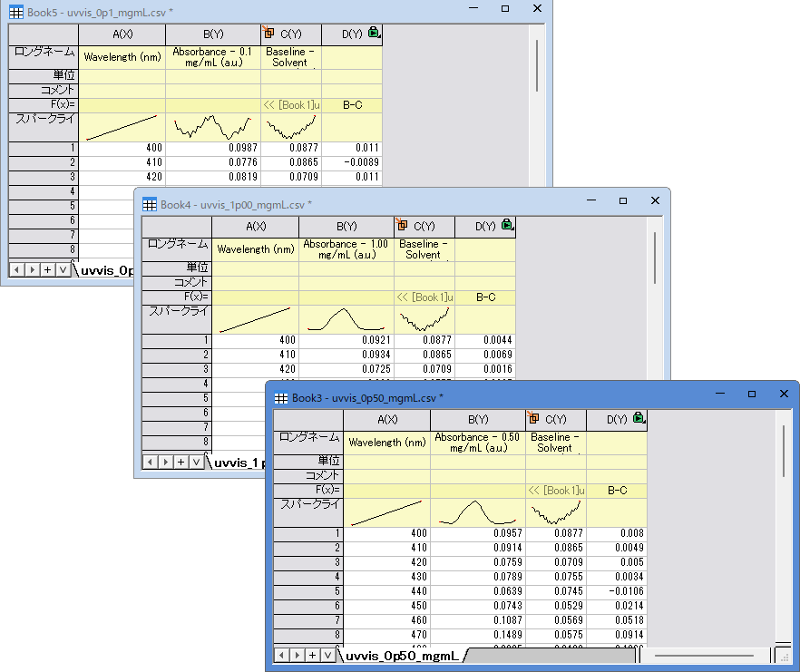Click the B-C formula cell in Book4

pyautogui.click(x=485, y=297)
